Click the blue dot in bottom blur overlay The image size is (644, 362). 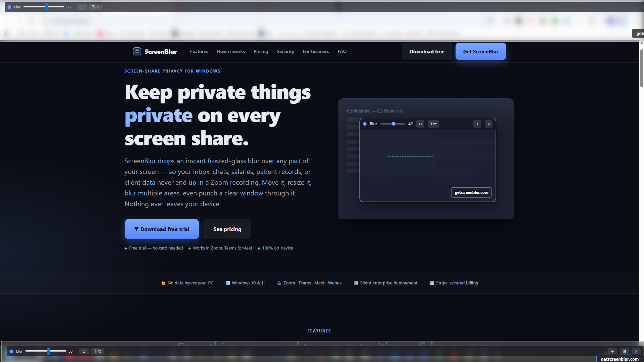[11, 351]
